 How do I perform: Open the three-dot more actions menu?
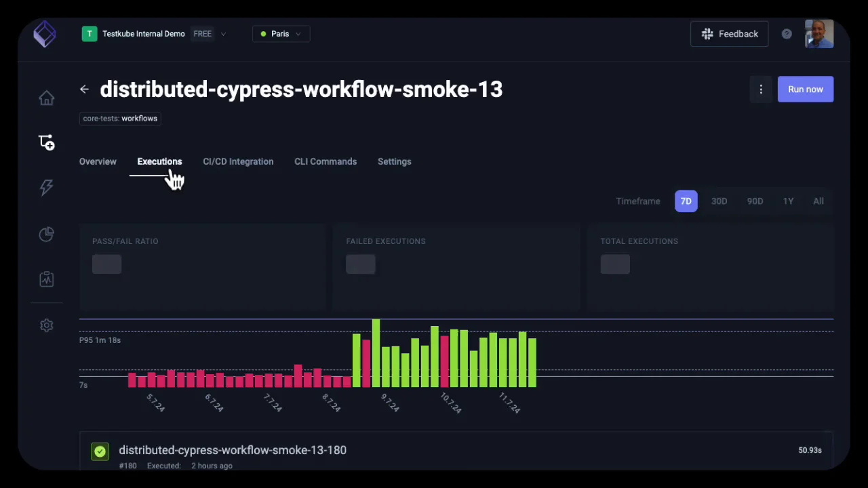(761, 89)
